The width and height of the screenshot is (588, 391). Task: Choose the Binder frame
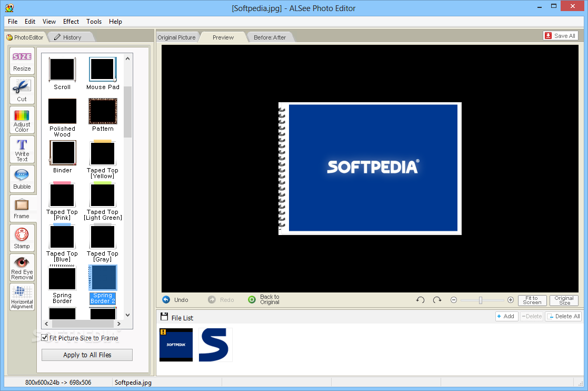(x=62, y=157)
